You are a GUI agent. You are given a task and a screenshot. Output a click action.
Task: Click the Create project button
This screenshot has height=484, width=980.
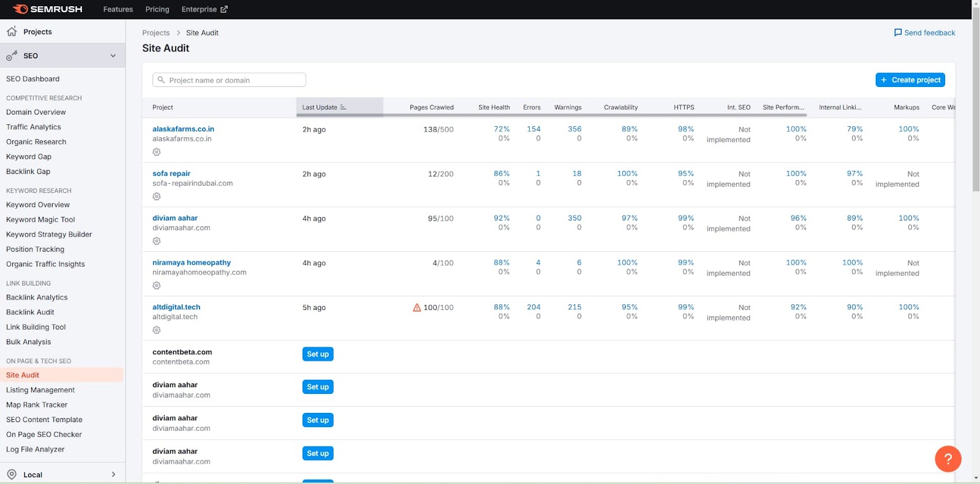(910, 80)
